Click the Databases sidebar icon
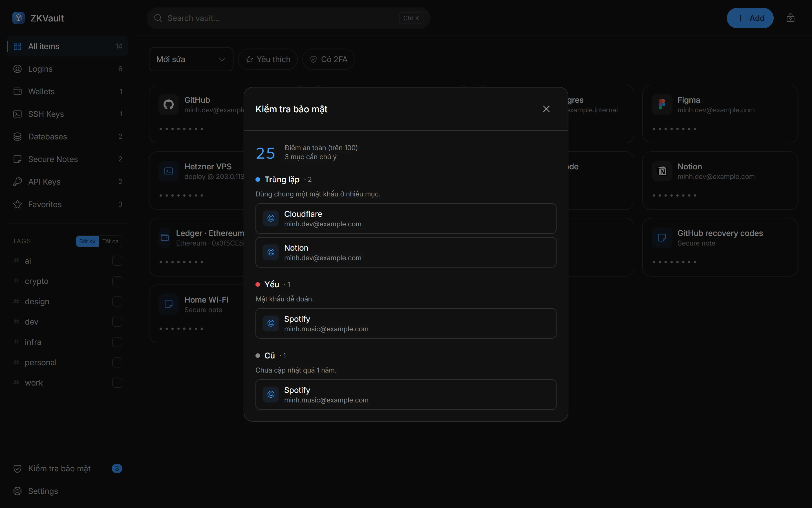 click(x=17, y=136)
